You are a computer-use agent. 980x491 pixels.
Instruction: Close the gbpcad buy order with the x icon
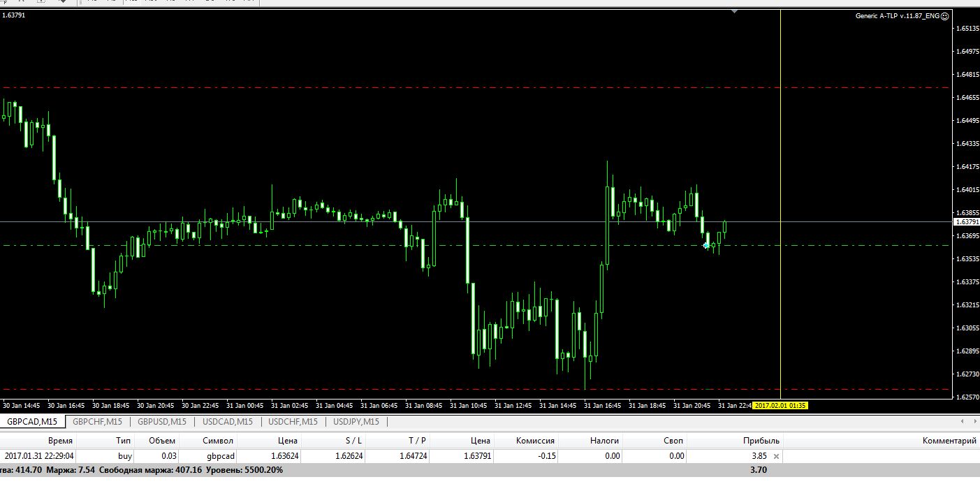(776, 456)
